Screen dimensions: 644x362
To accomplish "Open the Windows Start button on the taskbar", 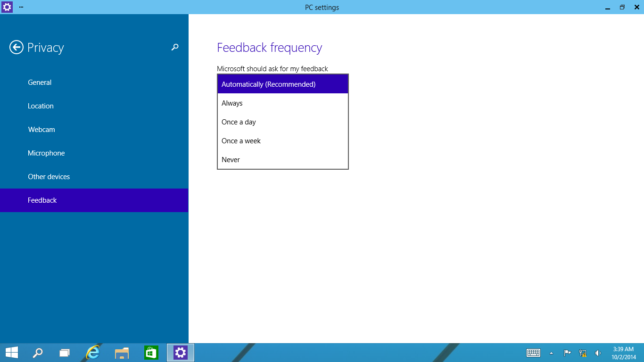I will coord(11,352).
